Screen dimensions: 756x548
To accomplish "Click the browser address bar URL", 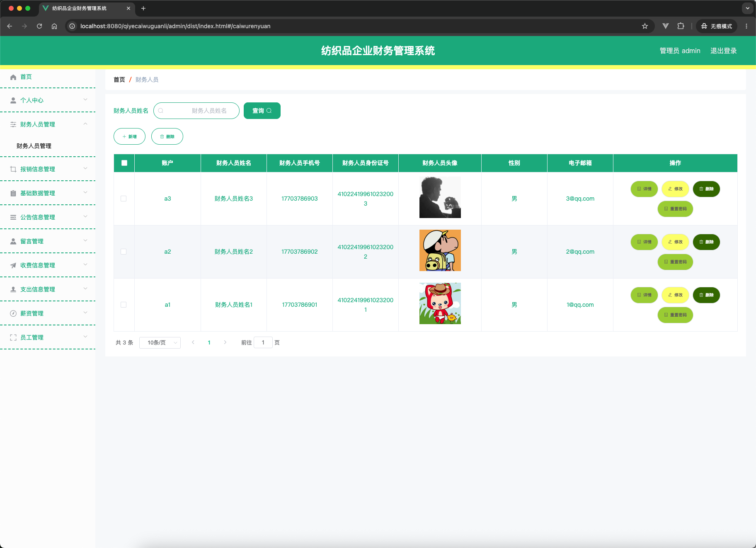I will [x=175, y=26].
